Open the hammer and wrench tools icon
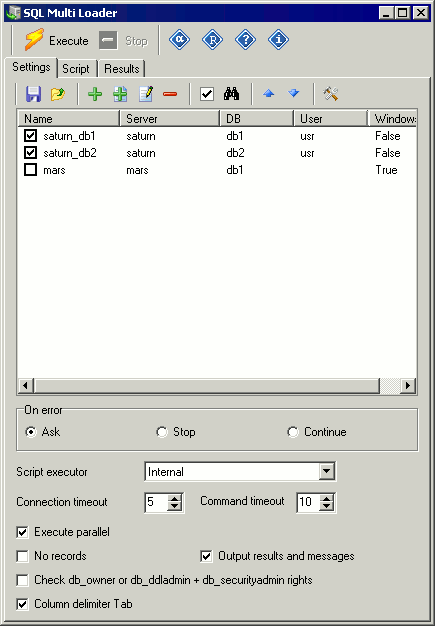The width and height of the screenshot is (435, 626). pos(331,94)
